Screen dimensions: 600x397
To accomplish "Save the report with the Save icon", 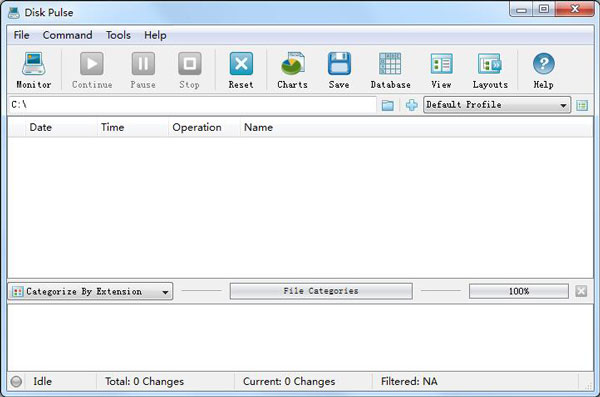I will 339,70.
